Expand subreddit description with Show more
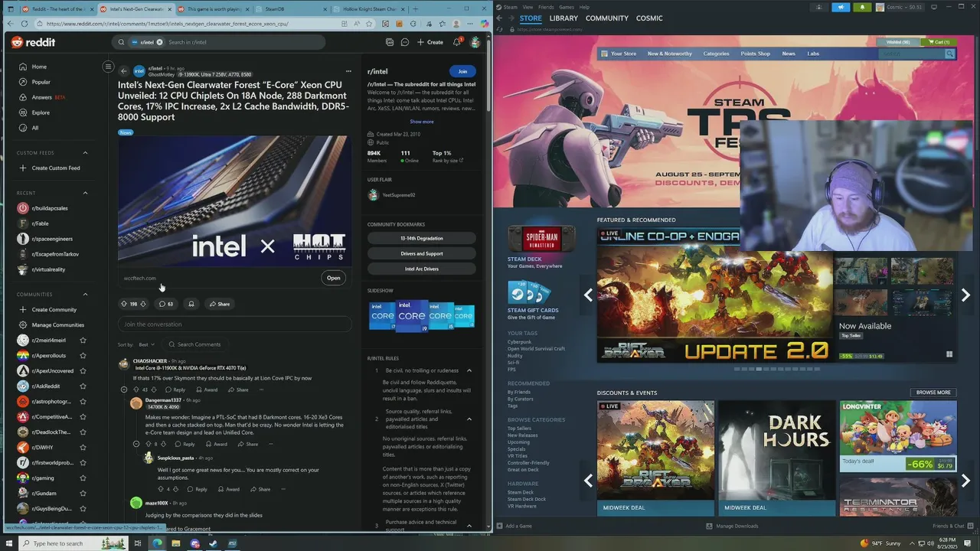 click(421, 122)
